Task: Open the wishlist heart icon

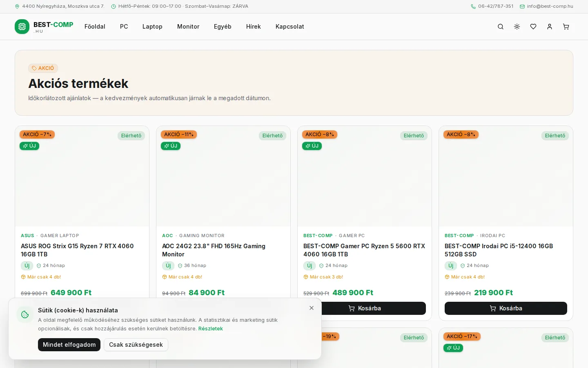Action: click(533, 27)
